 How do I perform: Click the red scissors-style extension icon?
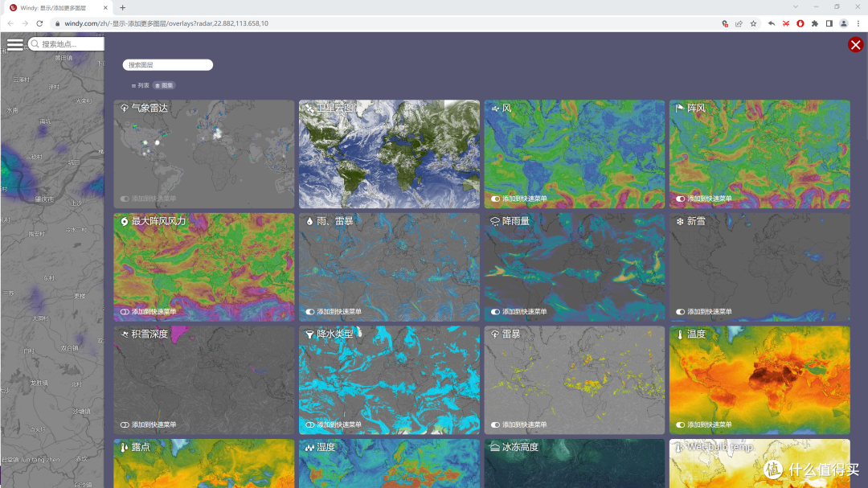pyautogui.click(x=785, y=23)
